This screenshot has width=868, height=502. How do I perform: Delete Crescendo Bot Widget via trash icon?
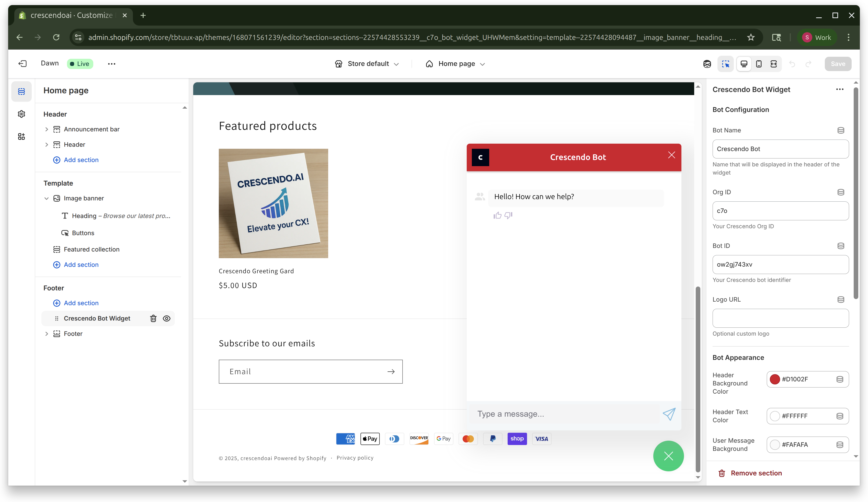(153, 318)
